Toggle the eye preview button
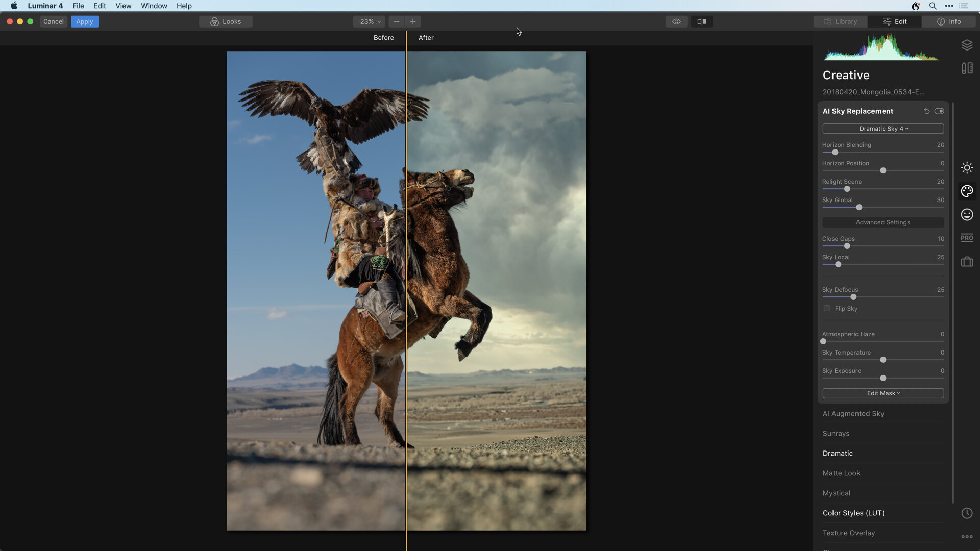 tap(676, 21)
